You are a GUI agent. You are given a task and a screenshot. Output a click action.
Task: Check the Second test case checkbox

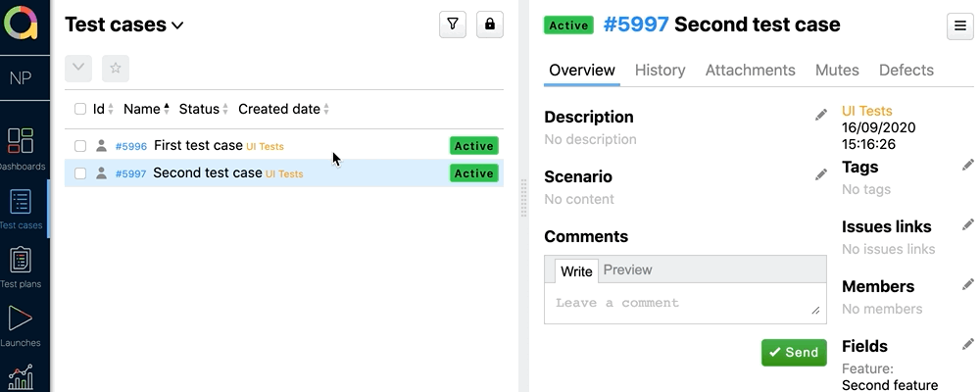80,173
